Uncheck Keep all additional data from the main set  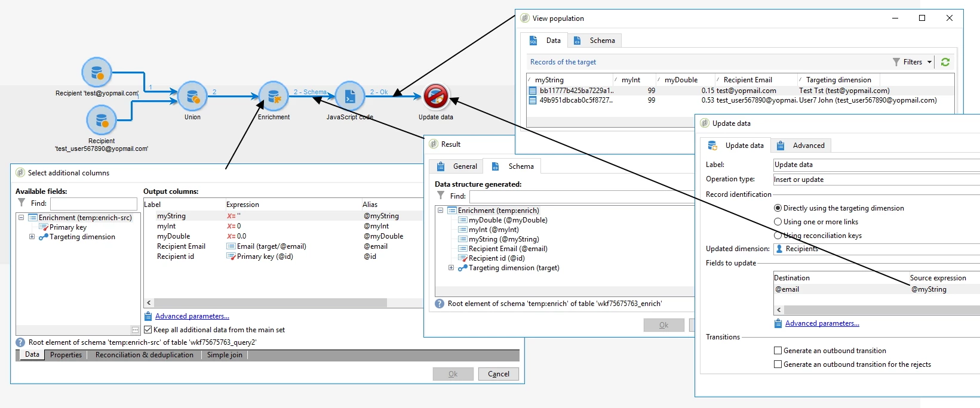coord(148,330)
